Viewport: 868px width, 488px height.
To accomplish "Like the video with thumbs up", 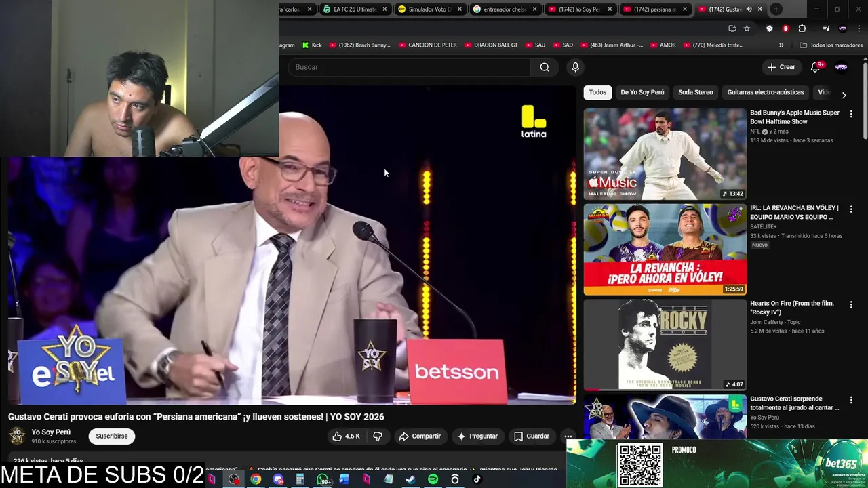I will [x=346, y=436].
